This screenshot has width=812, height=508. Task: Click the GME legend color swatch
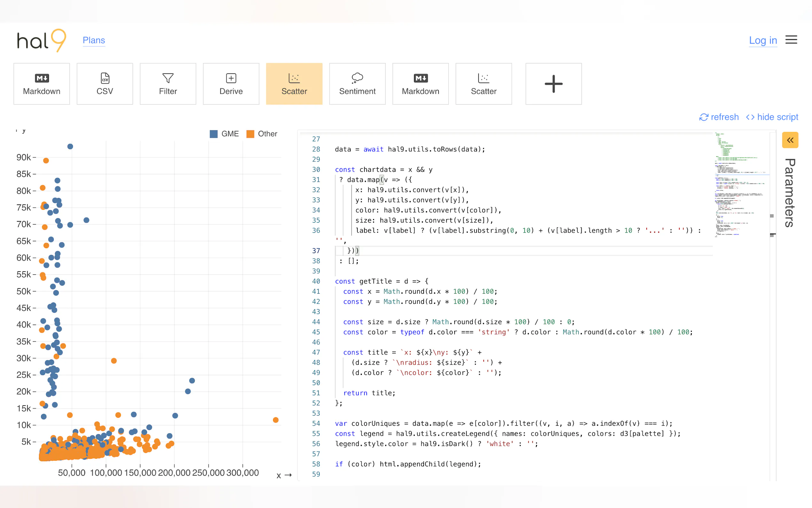(214, 134)
